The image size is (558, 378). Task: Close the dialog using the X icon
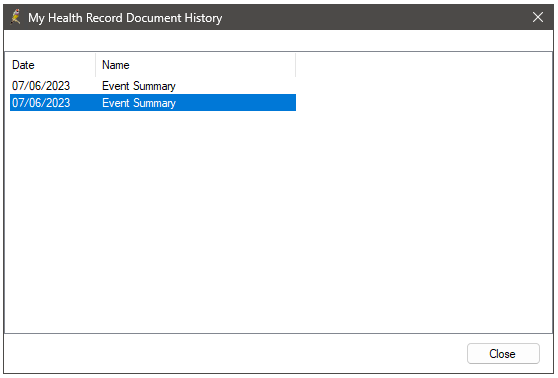[537, 17]
